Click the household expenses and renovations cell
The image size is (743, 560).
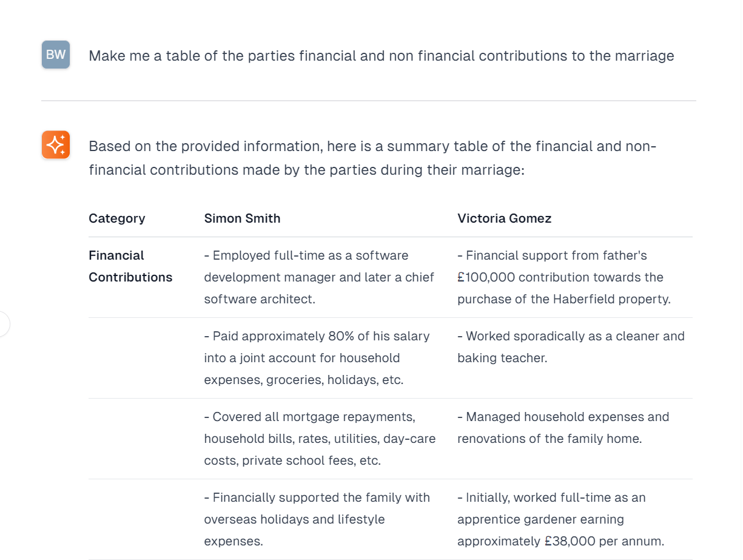point(563,428)
